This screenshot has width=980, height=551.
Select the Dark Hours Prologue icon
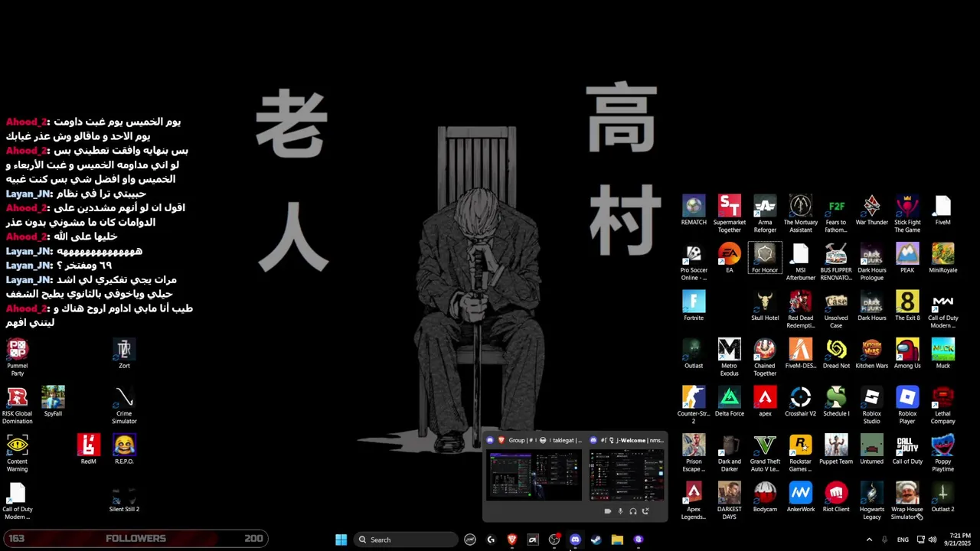[871, 262]
